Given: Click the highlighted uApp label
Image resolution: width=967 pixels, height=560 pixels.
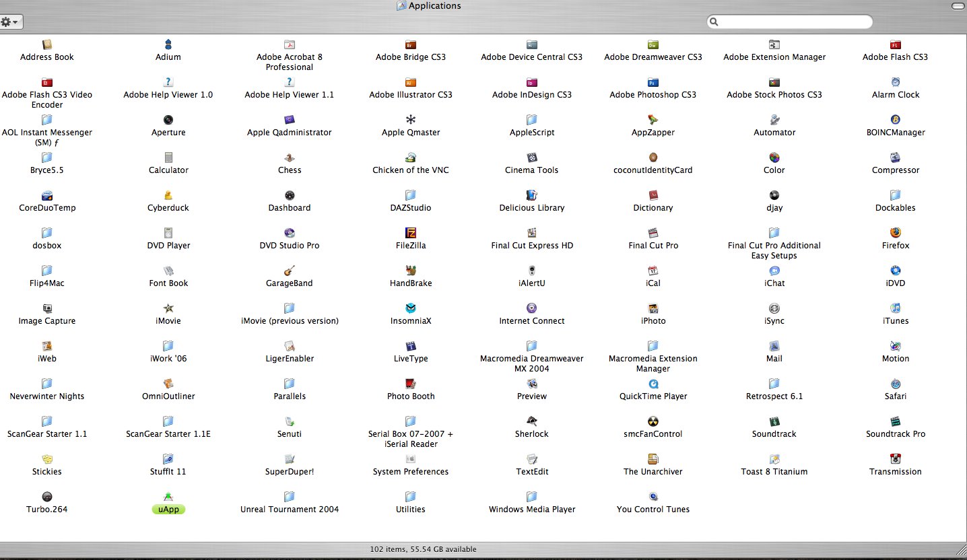Looking at the screenshot, I should 168,510.
